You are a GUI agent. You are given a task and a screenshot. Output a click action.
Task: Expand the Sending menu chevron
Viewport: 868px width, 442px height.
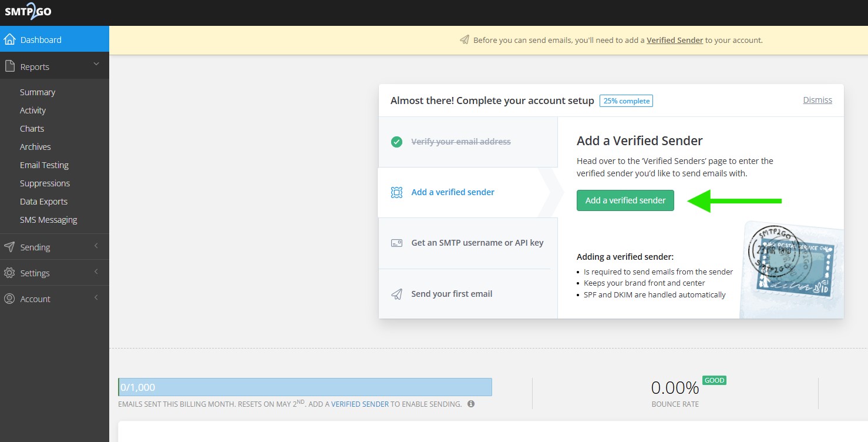[96, 246]
